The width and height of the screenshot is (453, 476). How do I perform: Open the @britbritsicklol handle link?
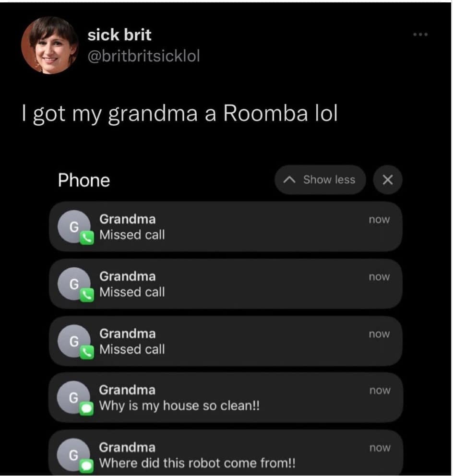click(x=143, y=56)
